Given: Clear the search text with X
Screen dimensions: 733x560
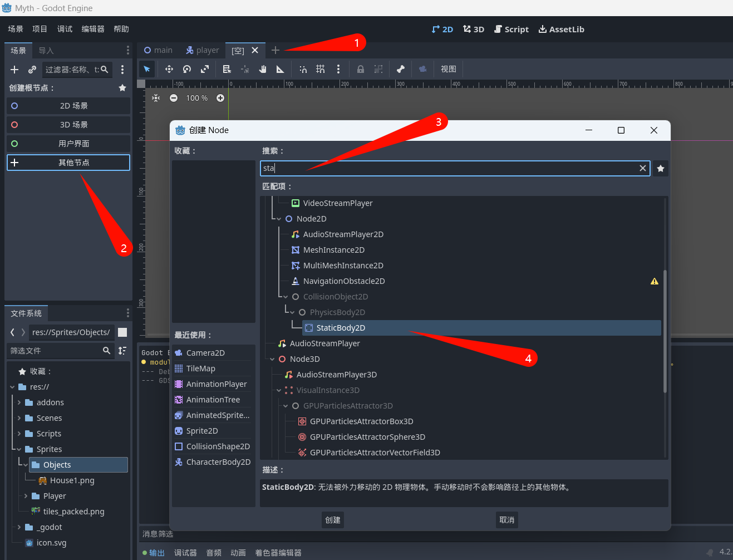Looking at the screenshot, I should pyautogui.click(x=643, y=168).
